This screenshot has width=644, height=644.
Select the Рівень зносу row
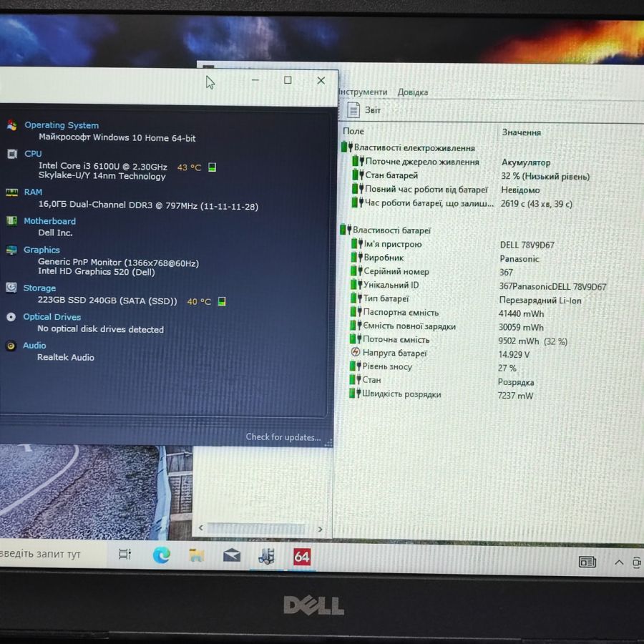(434, 367)
